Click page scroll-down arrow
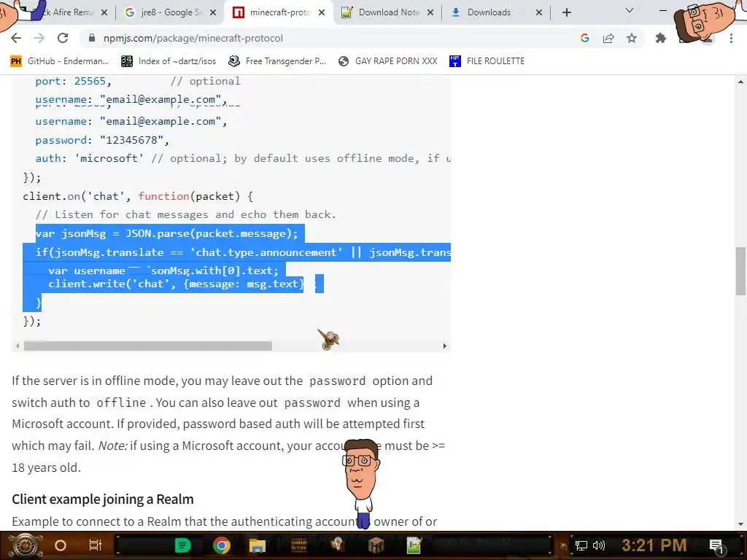 click(740, 524)
